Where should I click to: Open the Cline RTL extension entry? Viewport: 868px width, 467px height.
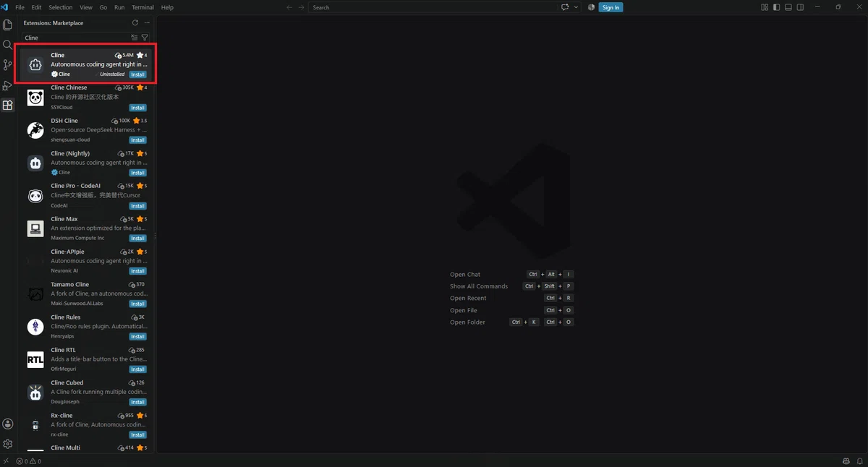coord(87,359)
